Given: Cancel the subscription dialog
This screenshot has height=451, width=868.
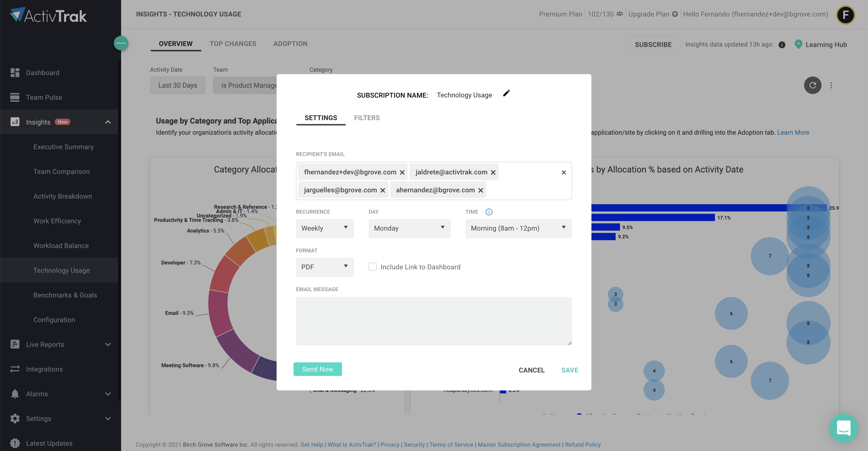Looking at the screenshot, I should (x=531, y=370).
